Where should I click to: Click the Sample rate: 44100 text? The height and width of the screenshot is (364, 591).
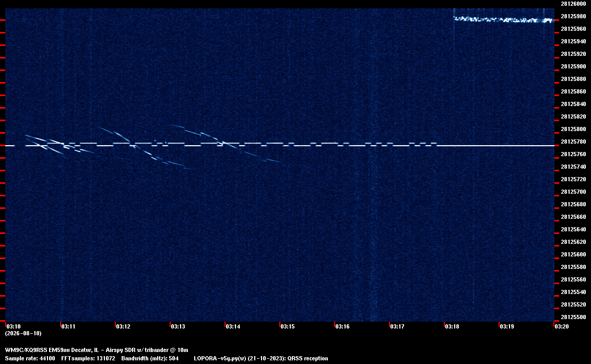pyautogui.click(x=30, y=358)
